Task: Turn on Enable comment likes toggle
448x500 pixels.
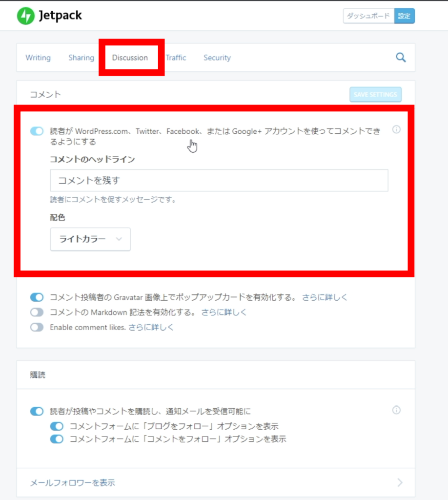Action: 37,327
